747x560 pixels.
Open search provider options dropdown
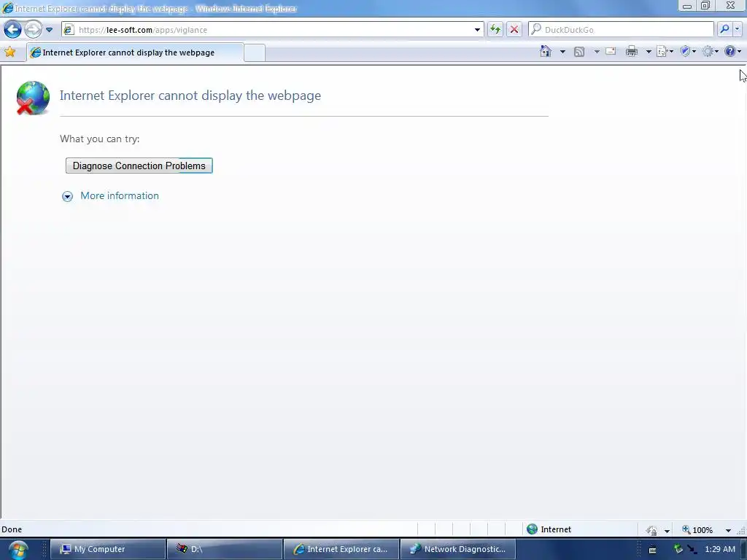click(738, 29)
